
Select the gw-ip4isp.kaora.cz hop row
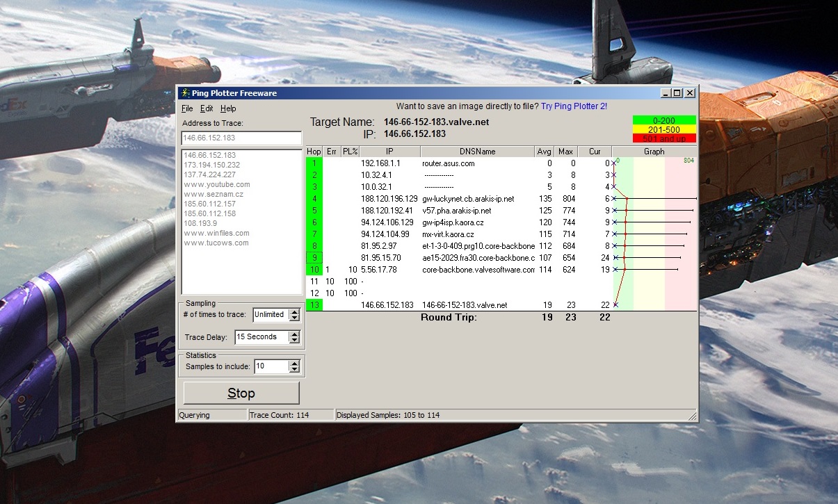click(x=453, y=222)
